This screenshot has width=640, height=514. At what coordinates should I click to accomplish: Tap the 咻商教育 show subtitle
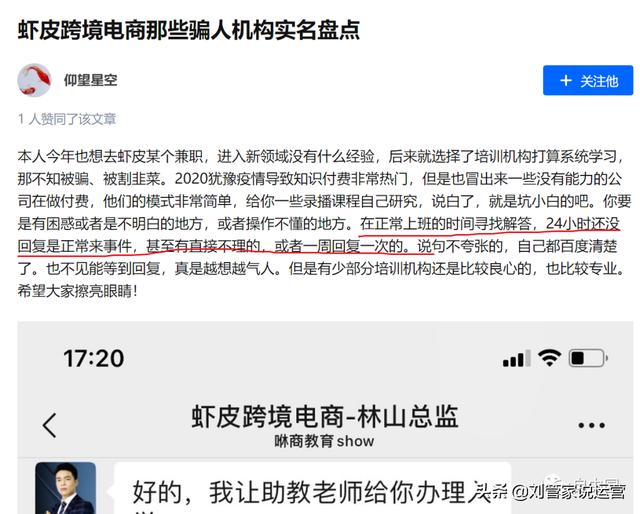(x=324, y=441)
